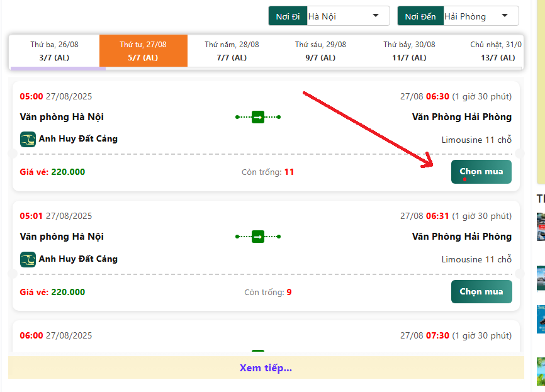Screen dimensions: 545x392
Task: Click the Xem tiếp... link to load more
Action: point(266,367)
